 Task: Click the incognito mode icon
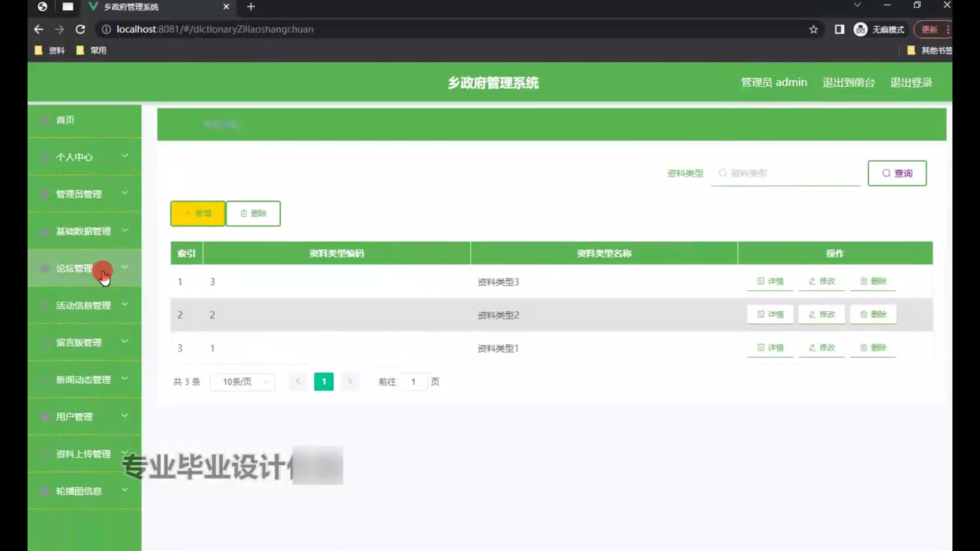click(x=861, y=29)
